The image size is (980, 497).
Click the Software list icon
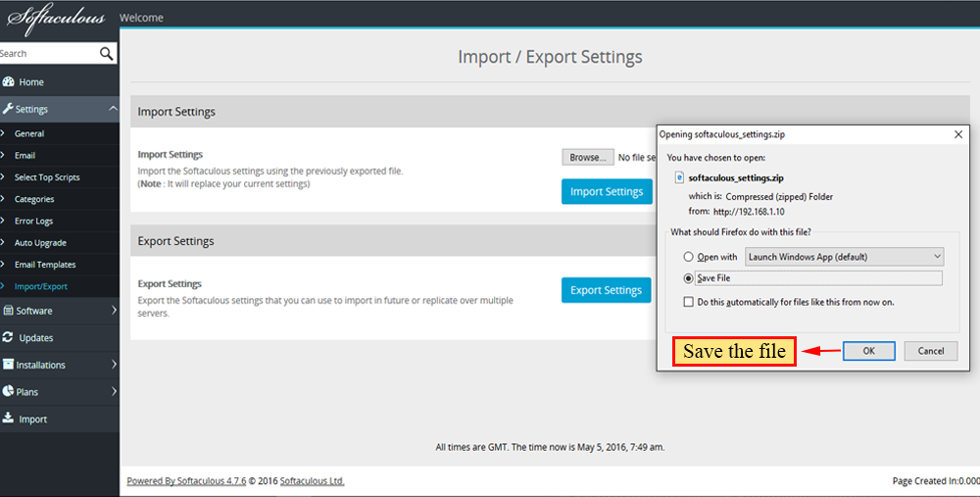click(8, 311)
